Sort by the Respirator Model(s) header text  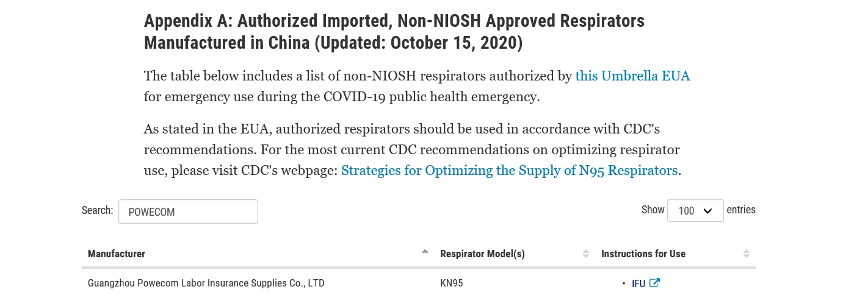pos(482,254)
